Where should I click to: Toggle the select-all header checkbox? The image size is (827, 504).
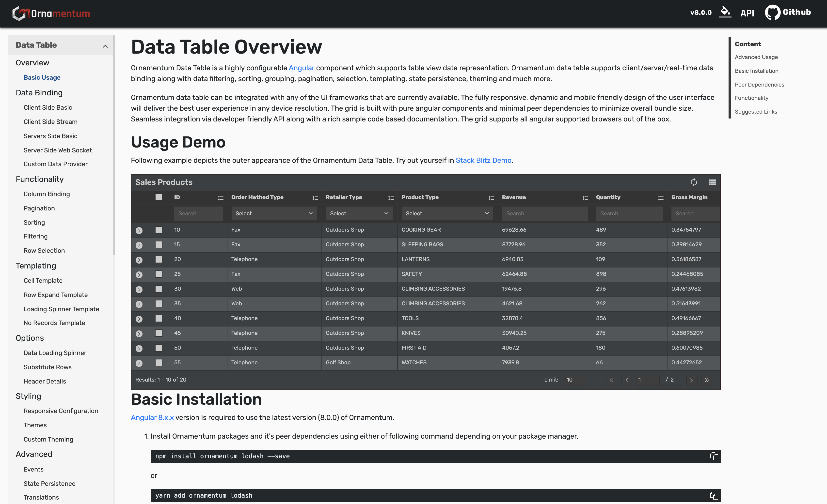pos(159,197)
